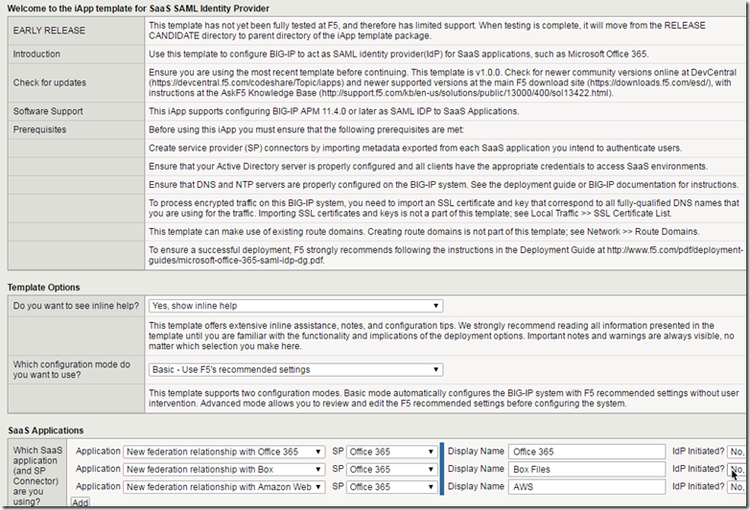Click the 'Create service provider (SP) connectors' line

click(x=415, y=148)
